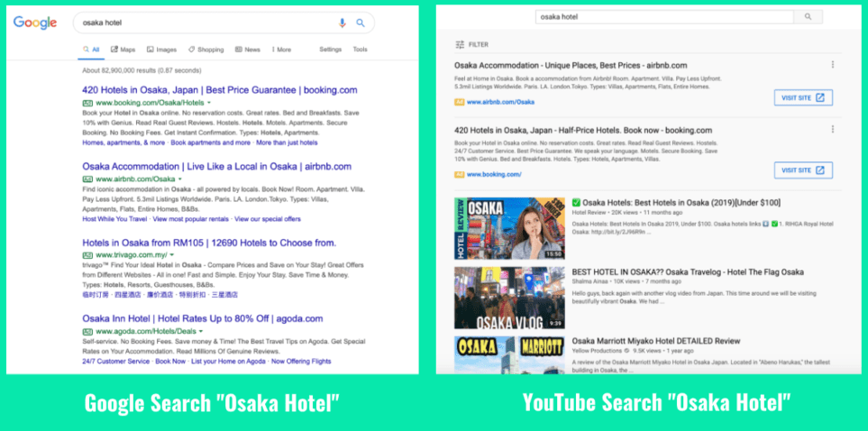Click View our special offers sitelink
The image size is (868, 431).
(x=268, y=219)
